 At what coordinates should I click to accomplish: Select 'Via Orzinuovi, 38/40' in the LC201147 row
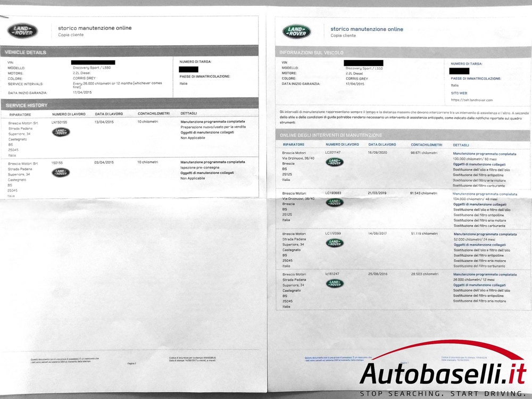[x=298, y=158]
